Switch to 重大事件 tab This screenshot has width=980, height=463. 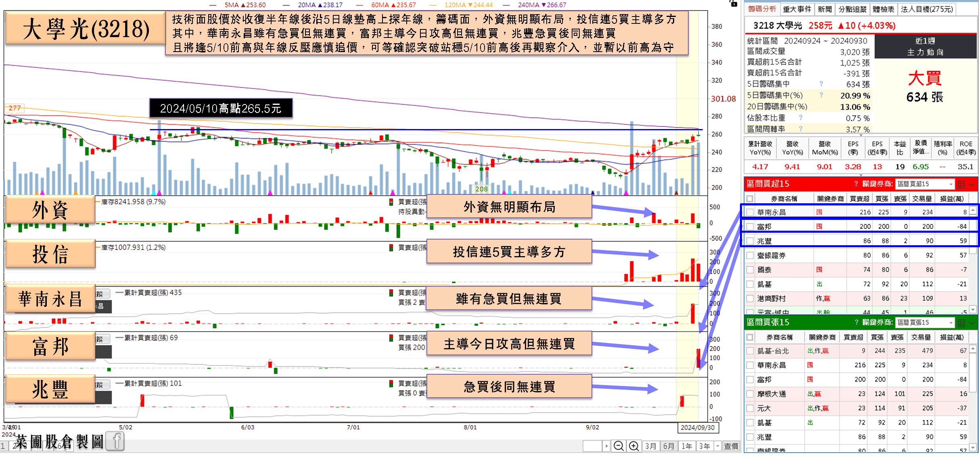pos(797,9)
